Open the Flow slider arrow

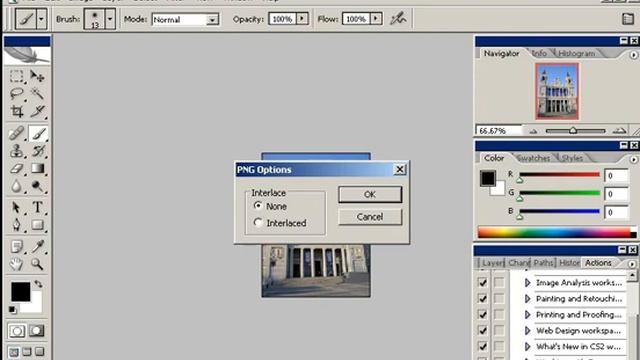point(376,19)
